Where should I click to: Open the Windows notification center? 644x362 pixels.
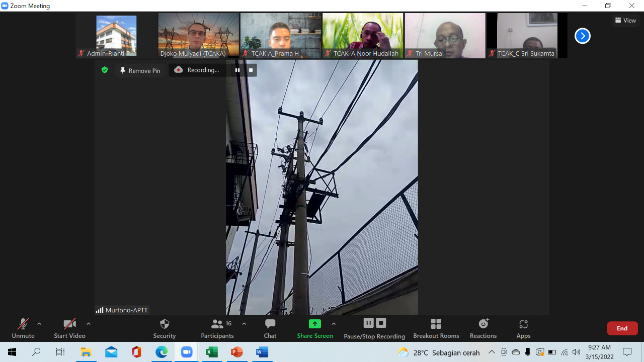(x=627, y=352)
